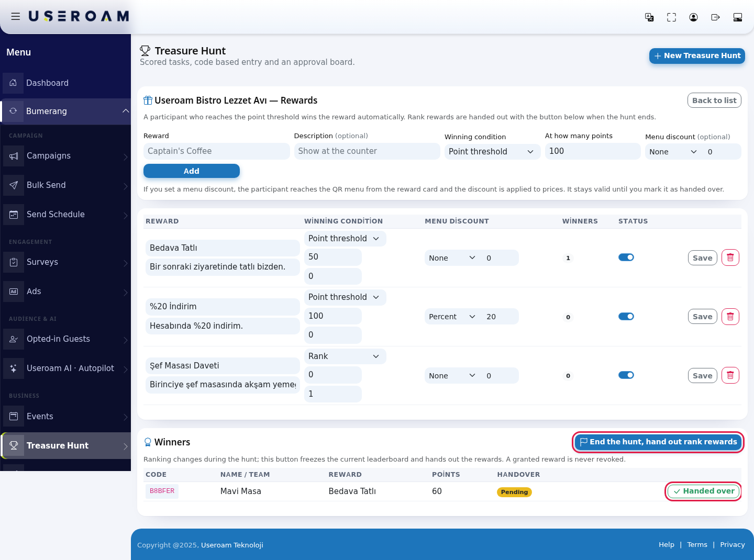Click the Description optional input field

(367, 151)
